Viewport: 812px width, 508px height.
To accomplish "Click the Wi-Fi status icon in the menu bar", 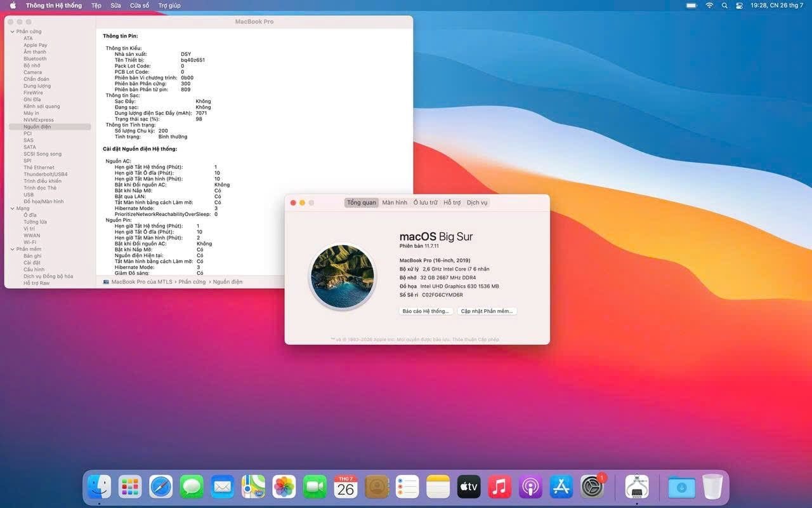I will [709, 5].
